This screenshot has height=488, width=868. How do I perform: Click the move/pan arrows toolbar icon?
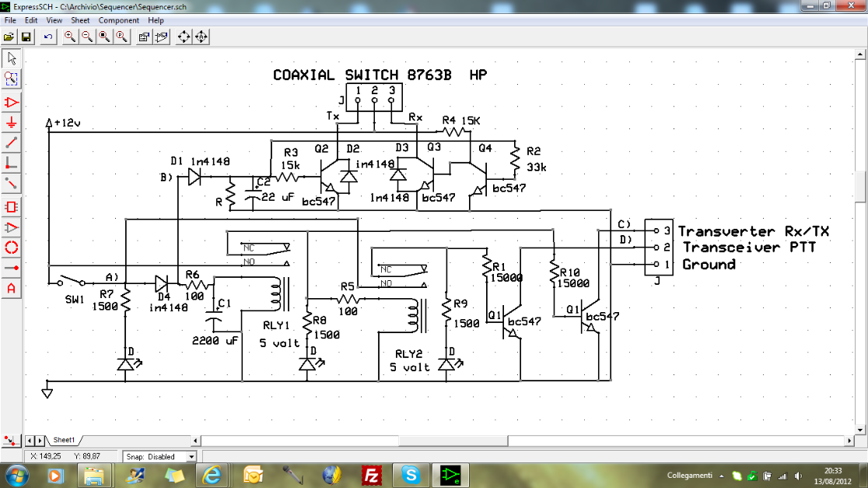[x=184, y=37]
